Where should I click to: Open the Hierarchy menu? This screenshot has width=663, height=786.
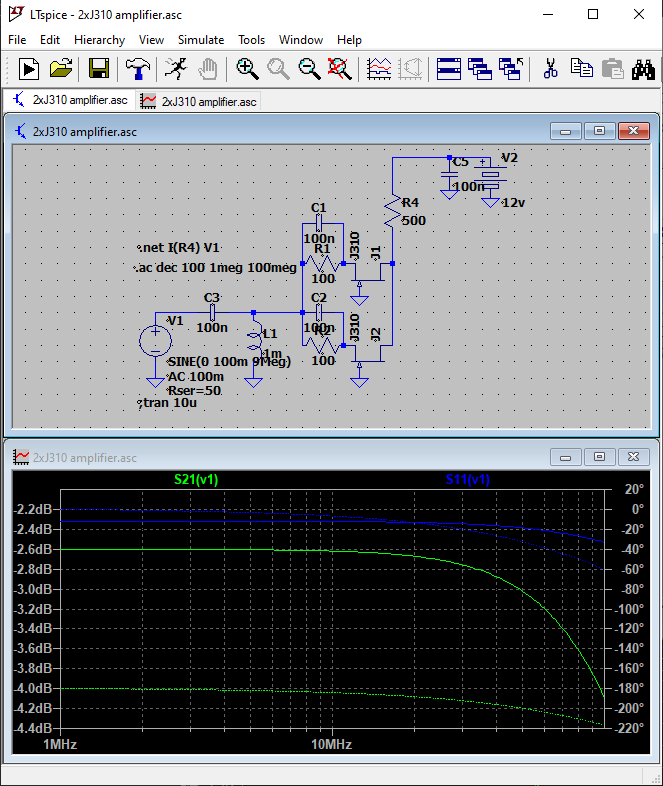tap(99, 40)
